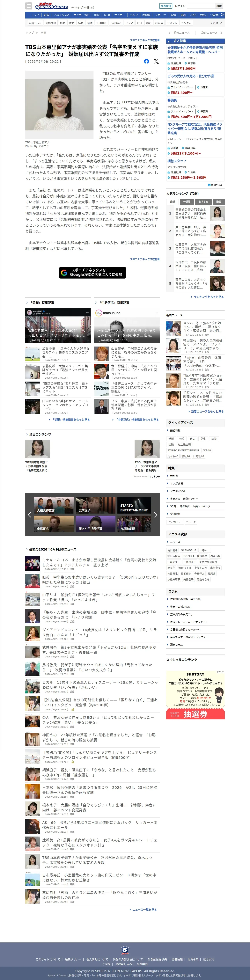Click the 会員登録 button
The height and width of the screenshot is (980, 250).
pyautogui.click(x=165, y=6)
